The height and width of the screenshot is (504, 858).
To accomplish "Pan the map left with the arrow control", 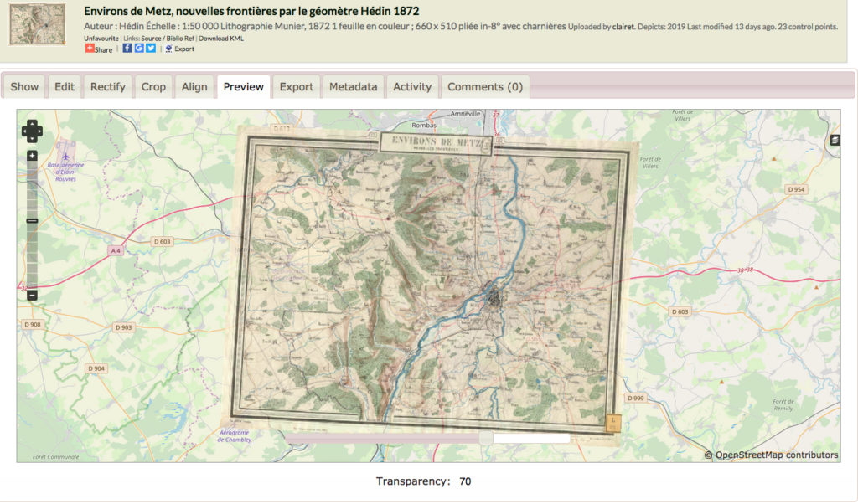I will click(25, 131).
